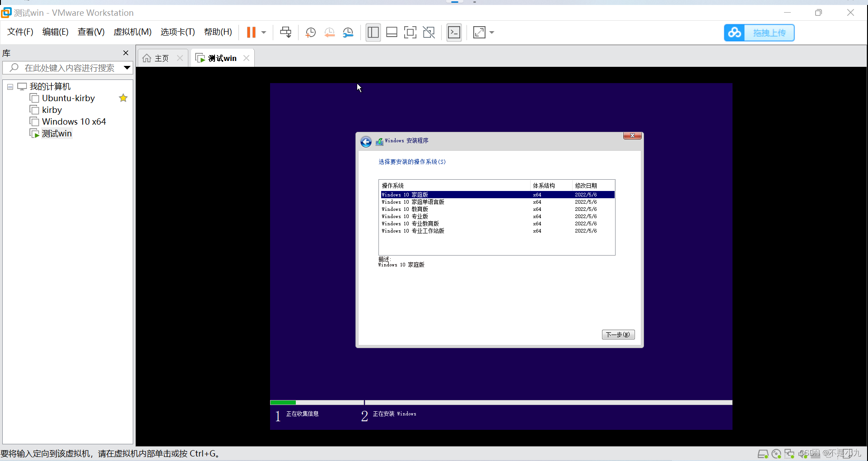The image size is (868, 461).
Task: Switch to the 测试win tab
Action: (222, 58)
